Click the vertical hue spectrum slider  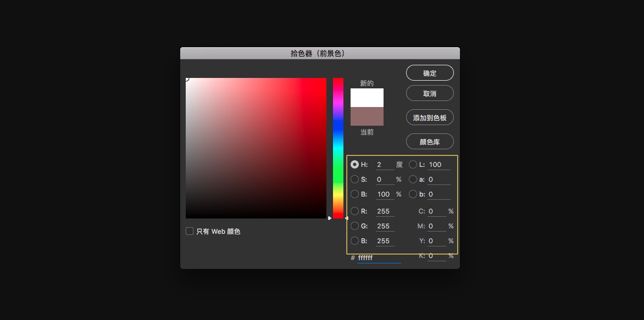point(338,148)
